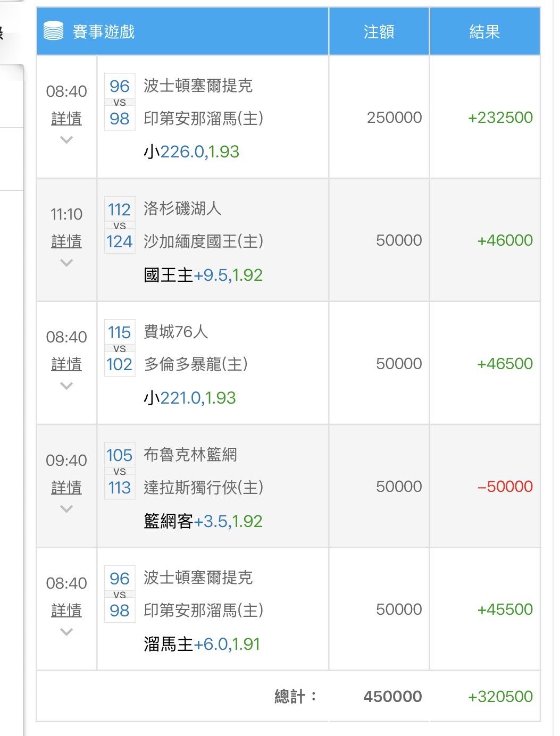Click the 小226.0,1.93 bet selection
This screenshot has height=736, width=560.
pos(191,152)
